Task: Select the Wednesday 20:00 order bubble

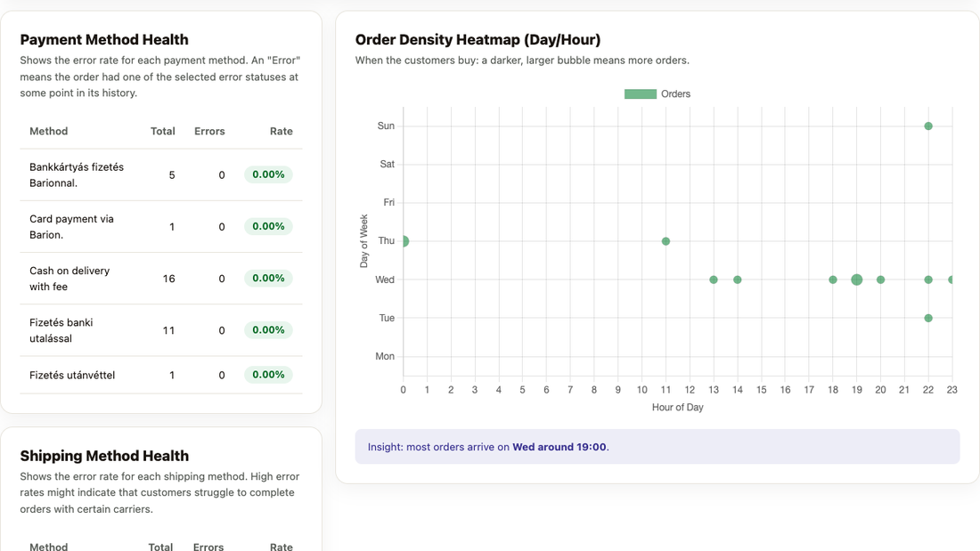Action: pos(880,280)
